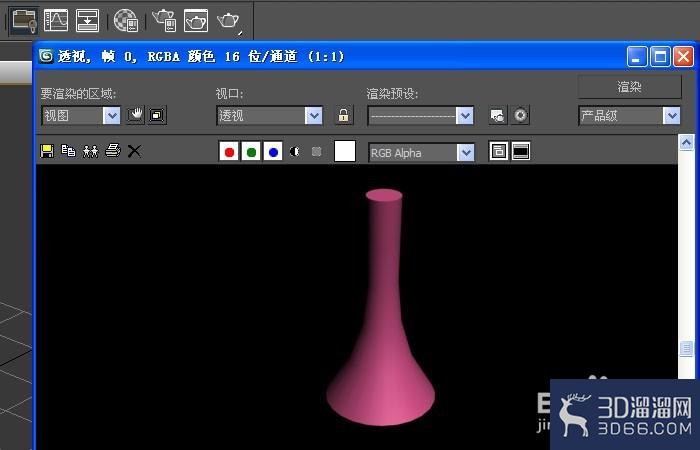Open the area-to-render 视图 dropdown
Viewport: 700px width, 450px height.
coord(81,116)
